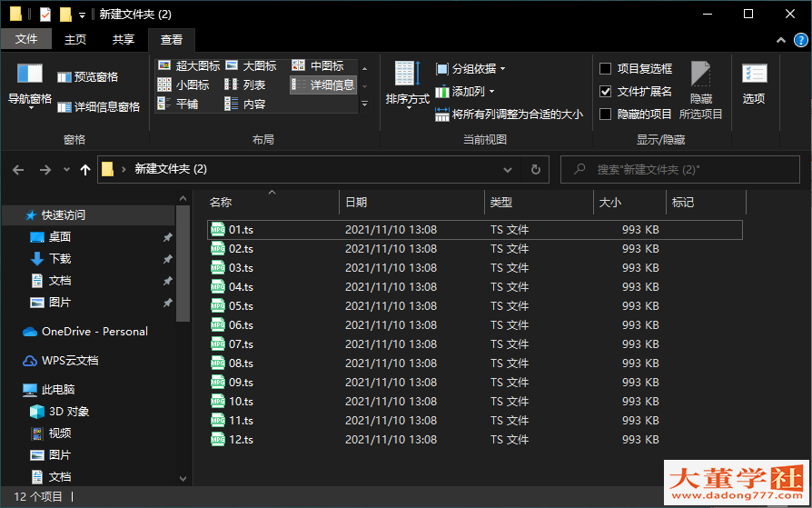
Task: Switch to Content (内容) layout
Action: coord(245,104)
